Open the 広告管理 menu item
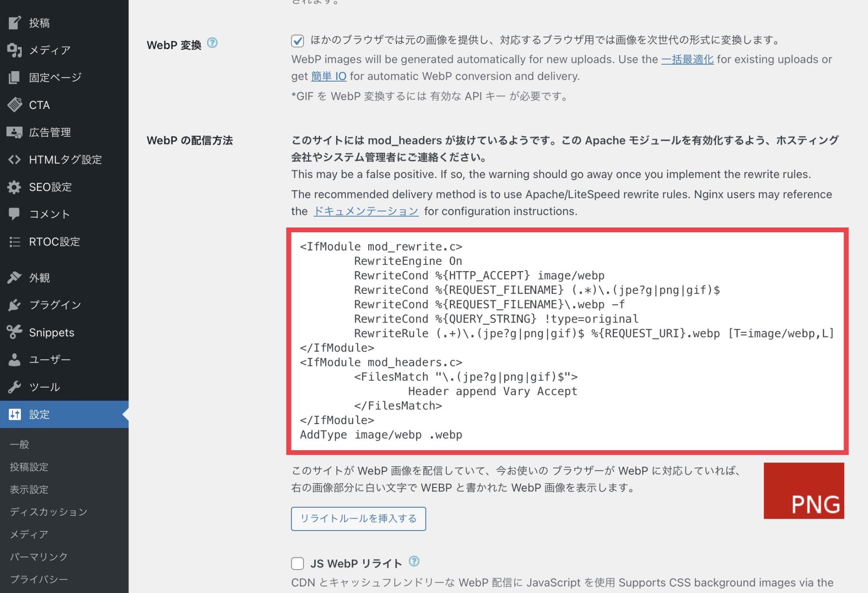Image resolution: width=868 pixels, height=593 pixels. [64, 132]
